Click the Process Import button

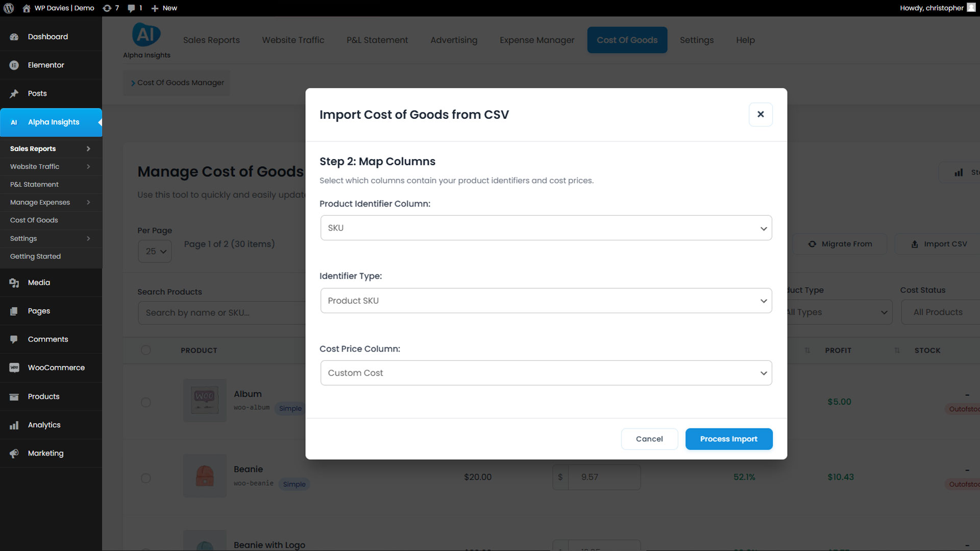pyautogui.click(x=728, y=439)
